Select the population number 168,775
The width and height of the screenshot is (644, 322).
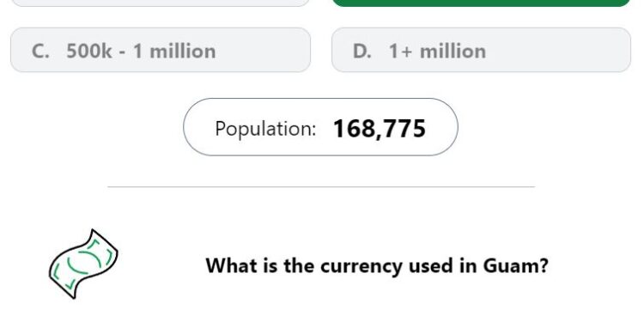tap(380, 129)
